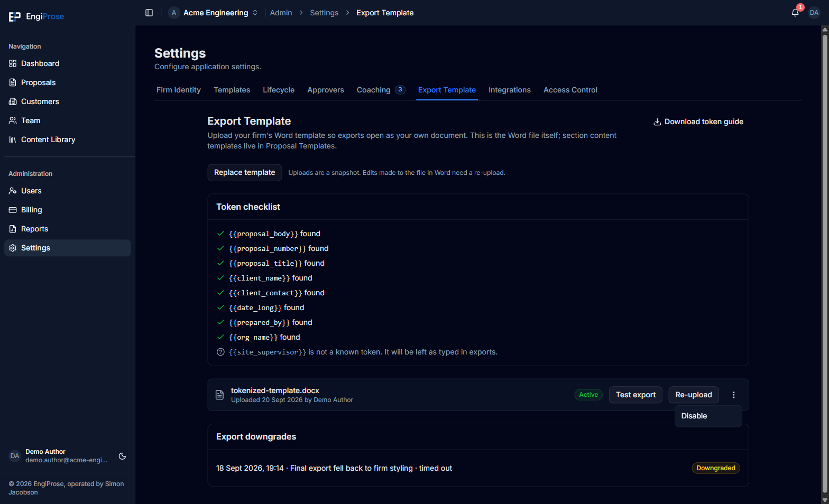The height and width of the screenshot is (504, 829).
Task: Click the question icon beside {{site_supervisor}}
Action: 220,352
